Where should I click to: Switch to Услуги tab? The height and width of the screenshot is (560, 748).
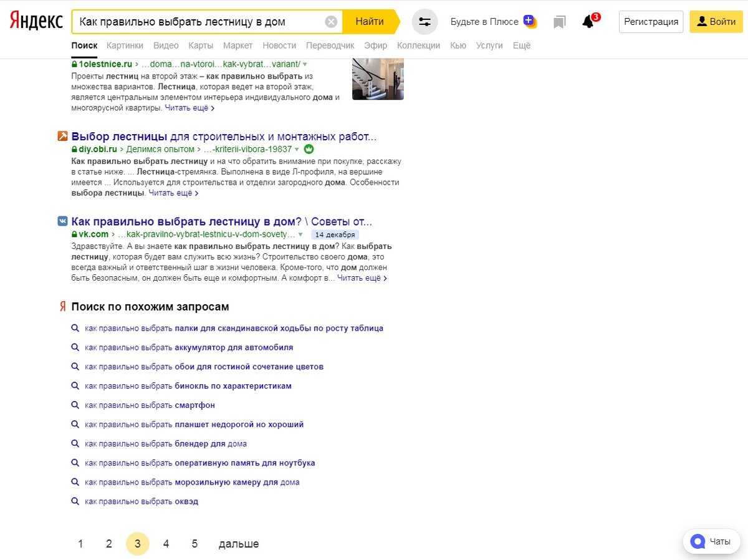tap(489, 46)
